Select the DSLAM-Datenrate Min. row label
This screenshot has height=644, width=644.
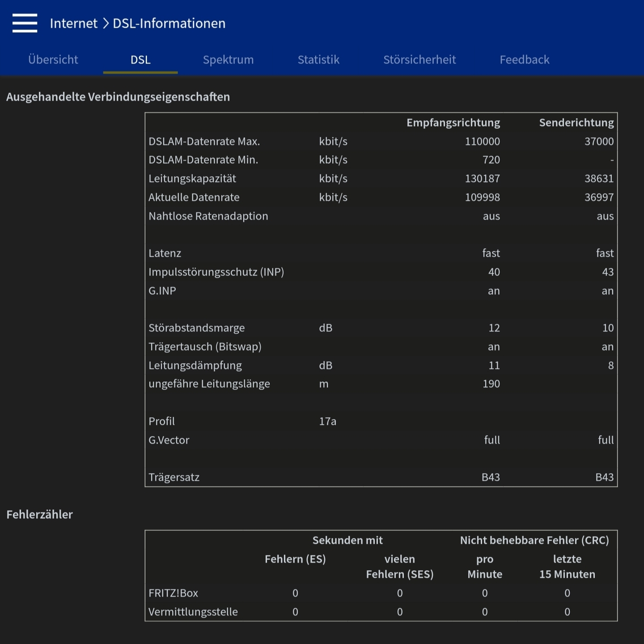click(x=203, y=160)
